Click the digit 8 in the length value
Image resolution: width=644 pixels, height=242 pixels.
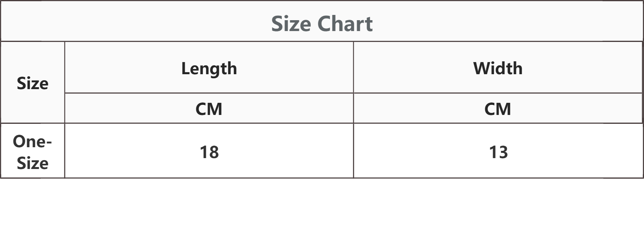tap(214, 152)
